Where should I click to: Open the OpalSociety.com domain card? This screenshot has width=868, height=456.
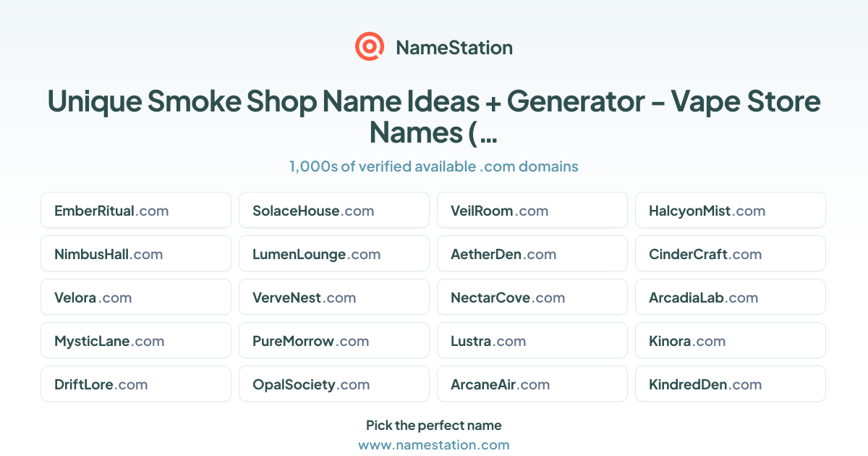[334, 384]
